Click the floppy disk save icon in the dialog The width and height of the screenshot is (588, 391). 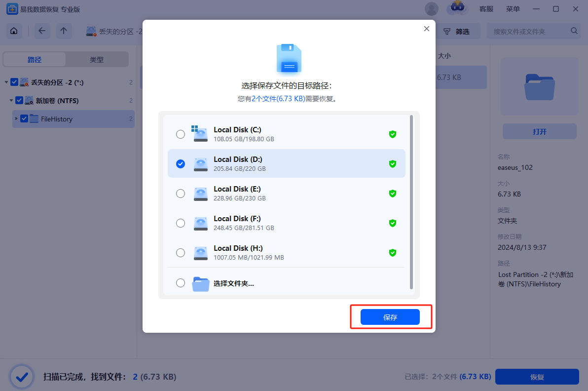[289, 59]
